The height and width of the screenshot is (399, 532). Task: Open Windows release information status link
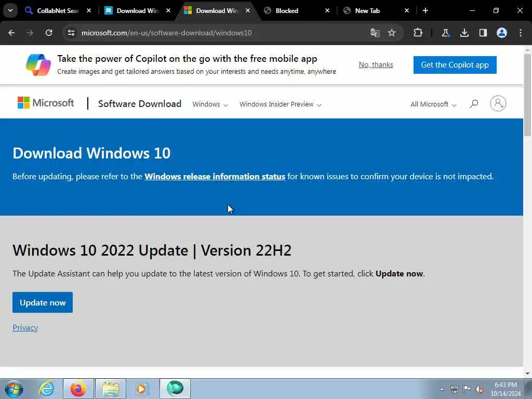pyautogui.click(x=215, y=177)
